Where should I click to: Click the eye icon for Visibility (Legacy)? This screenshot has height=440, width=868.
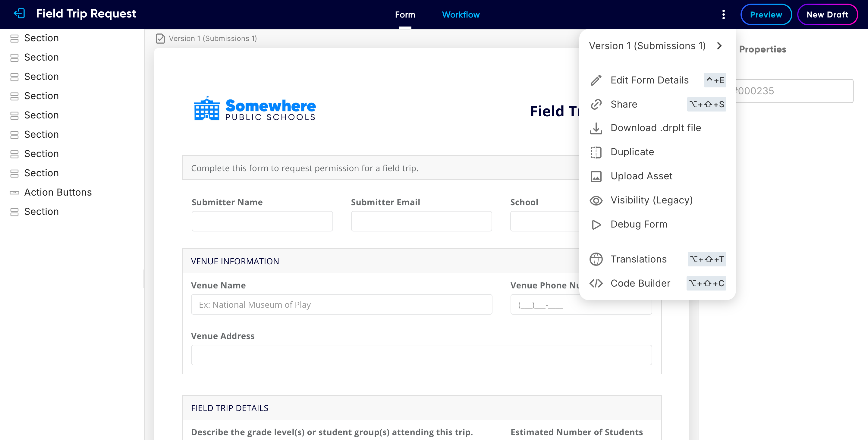(x=596, y=200)
